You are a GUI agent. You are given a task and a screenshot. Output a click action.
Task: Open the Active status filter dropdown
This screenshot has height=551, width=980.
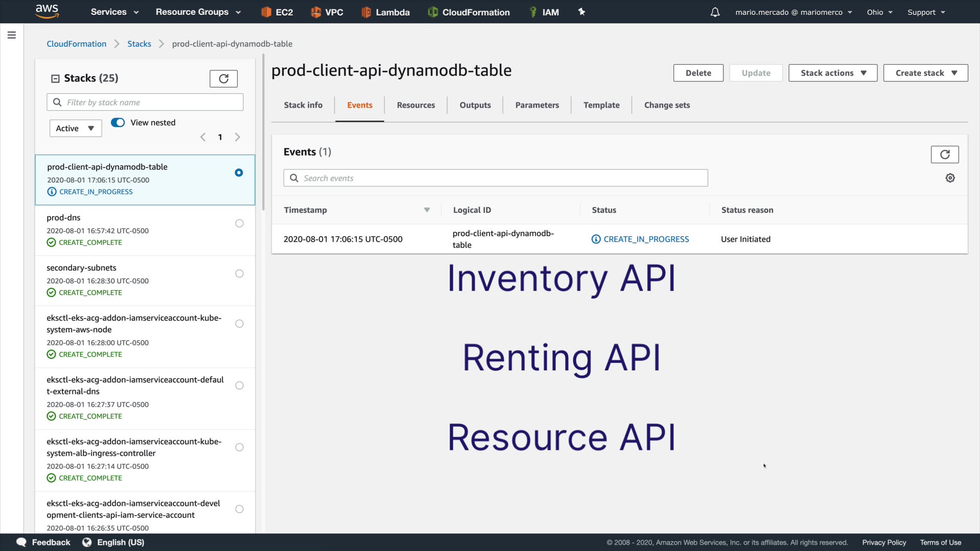(76, 128)
